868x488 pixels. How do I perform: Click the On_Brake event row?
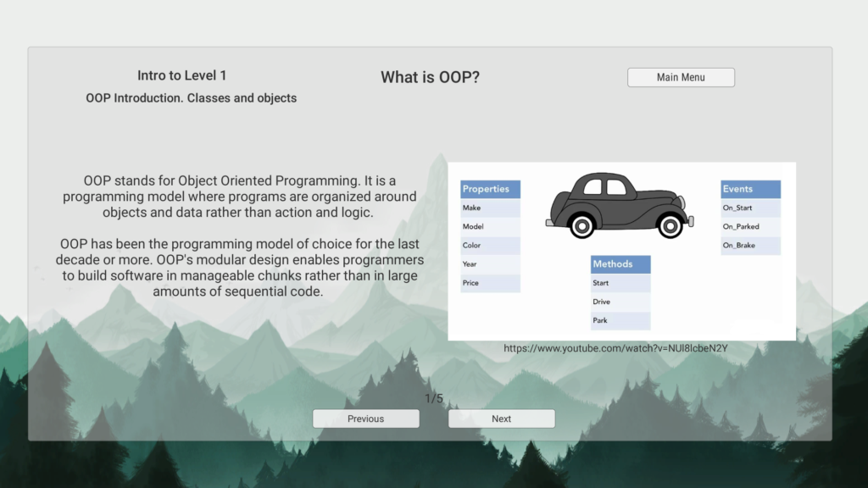[750, 246]
